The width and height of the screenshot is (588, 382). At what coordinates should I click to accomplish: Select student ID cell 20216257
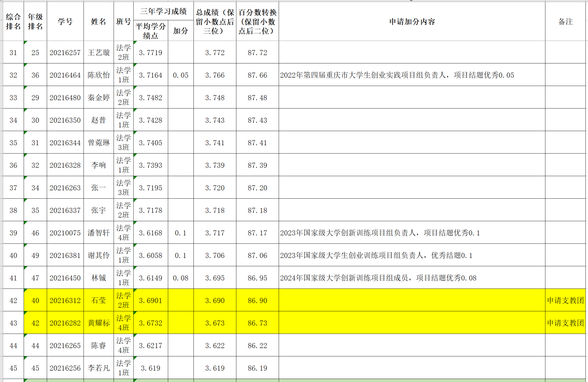pos(65,53)
